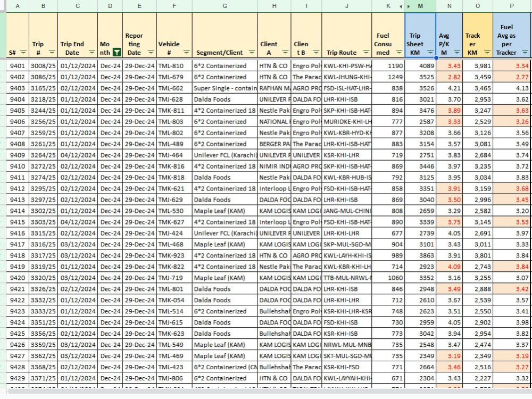
Task: Select column N header
Action: (x=450, y=6)
